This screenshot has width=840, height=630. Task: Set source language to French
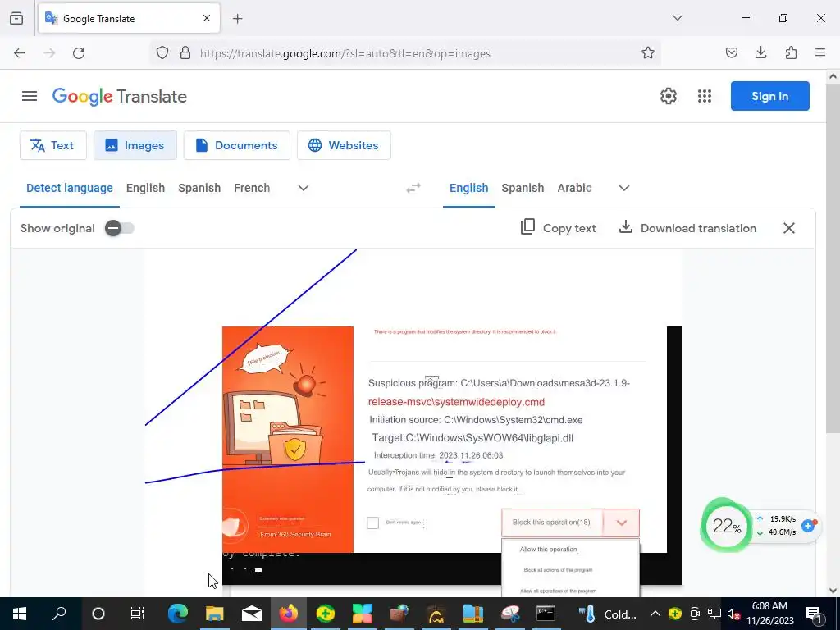click(252, 188)
